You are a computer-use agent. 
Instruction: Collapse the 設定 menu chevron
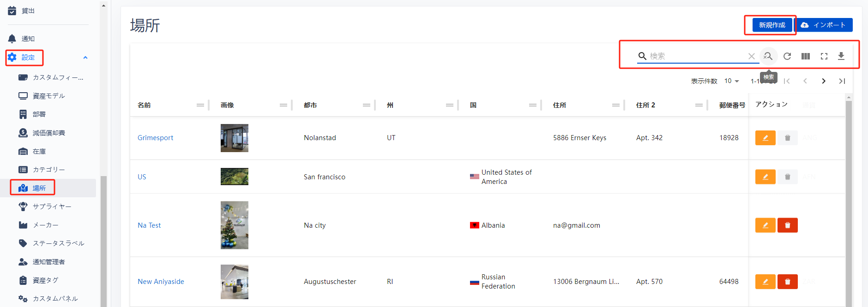click(x=85, y=58)
